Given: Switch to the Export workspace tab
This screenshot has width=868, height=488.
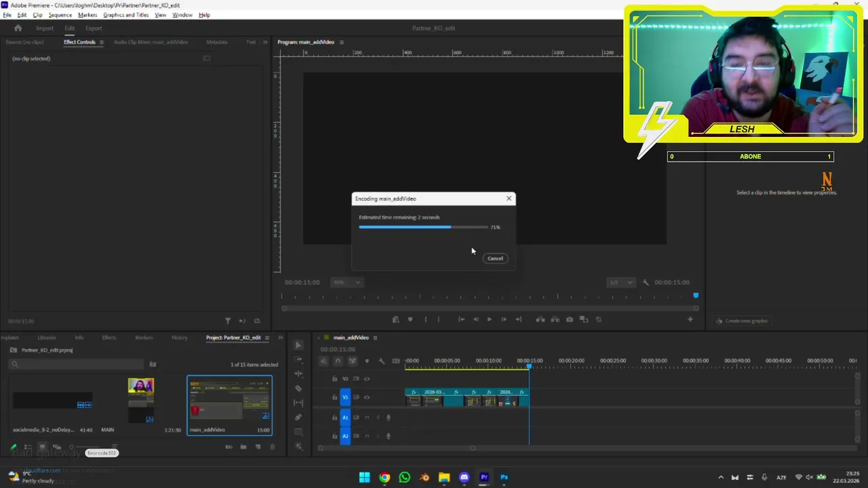Looking at the screenshot, I should pyautogui.click(x=94, y=28).
